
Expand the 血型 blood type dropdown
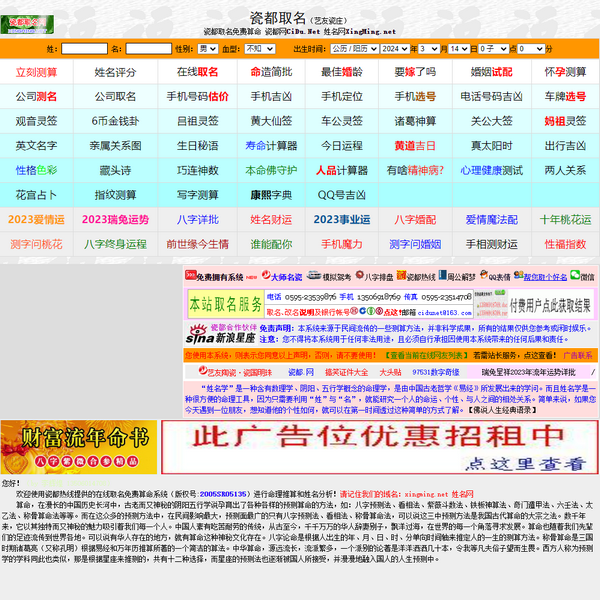click(x=259, y=48)
